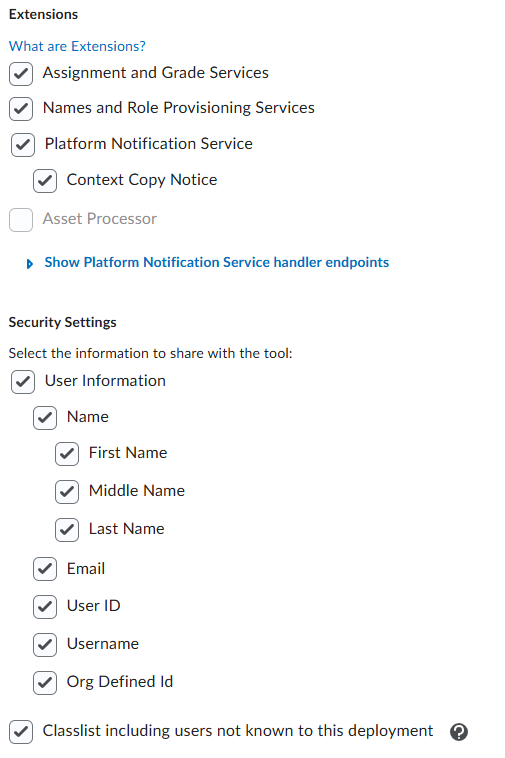Click the 'Asset Processor' label
Viewport: 505px width, 758px height.
(x=100, y=219)
